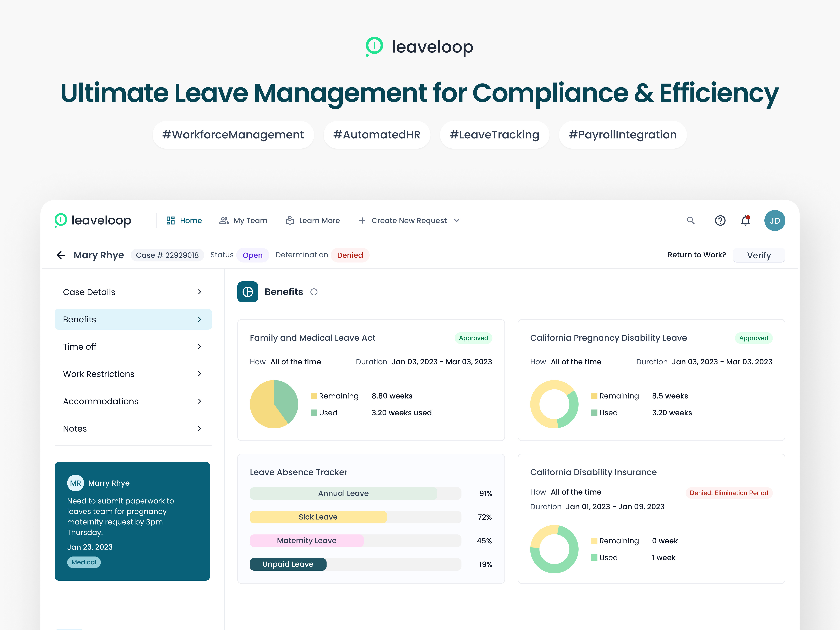Toggle the Open status badge
This screenshot has width=840, height=630.
coord(253,255)
